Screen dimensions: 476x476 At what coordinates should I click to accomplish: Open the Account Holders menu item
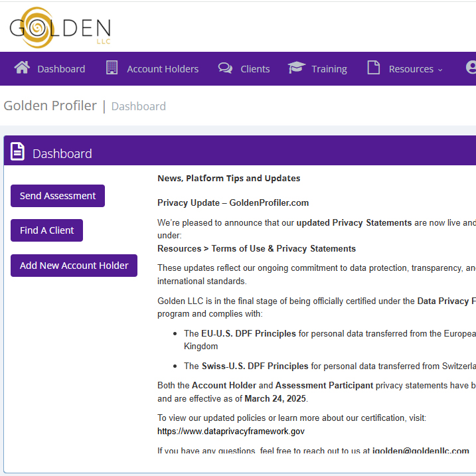tap(163, 69)
